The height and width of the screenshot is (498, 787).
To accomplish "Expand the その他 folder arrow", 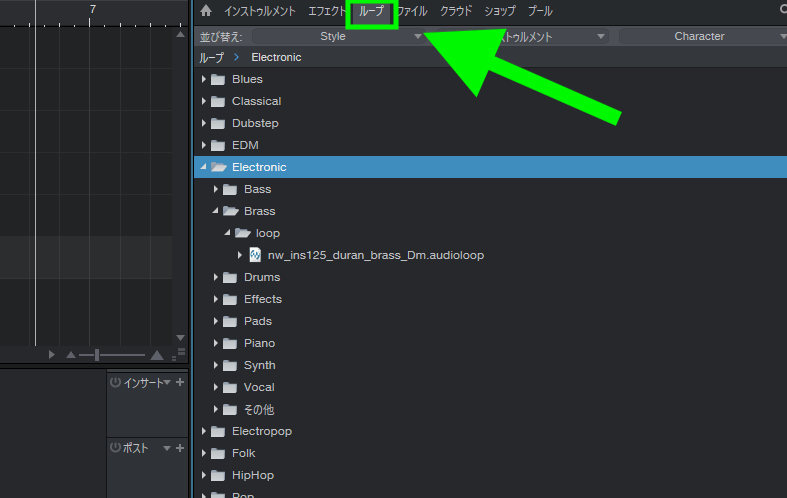I will coord(215,409).
